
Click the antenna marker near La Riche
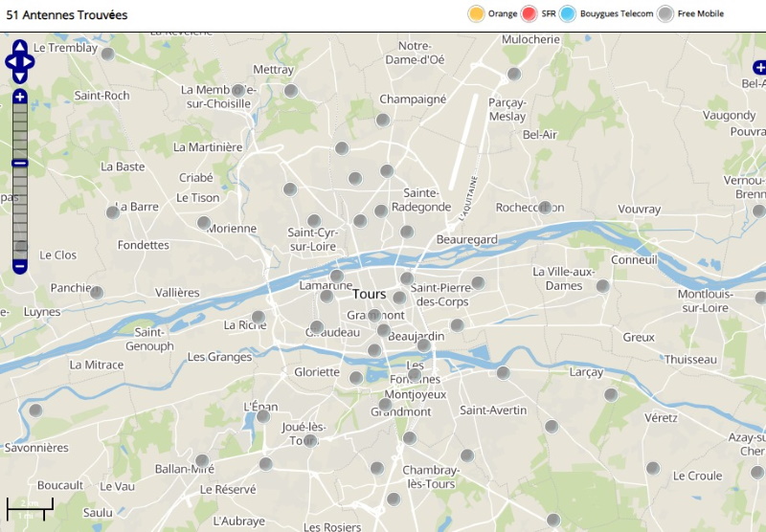click(x=258, y=317)
